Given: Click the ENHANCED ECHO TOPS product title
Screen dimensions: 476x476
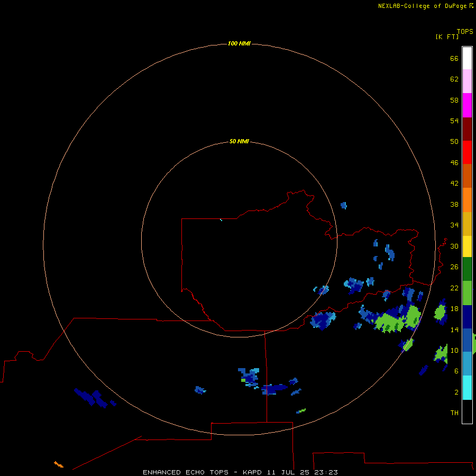Looking at the screenshot, I should coord(186,472).
